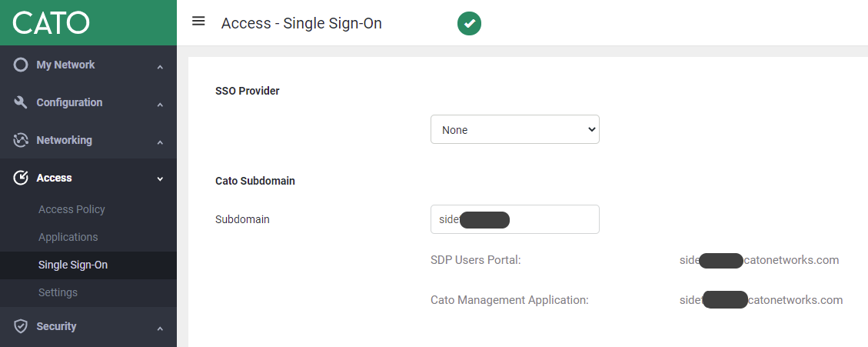Open the SSO Provider dropdown
The height and width of the screenshot is (347, 868).
pos(514,130)
